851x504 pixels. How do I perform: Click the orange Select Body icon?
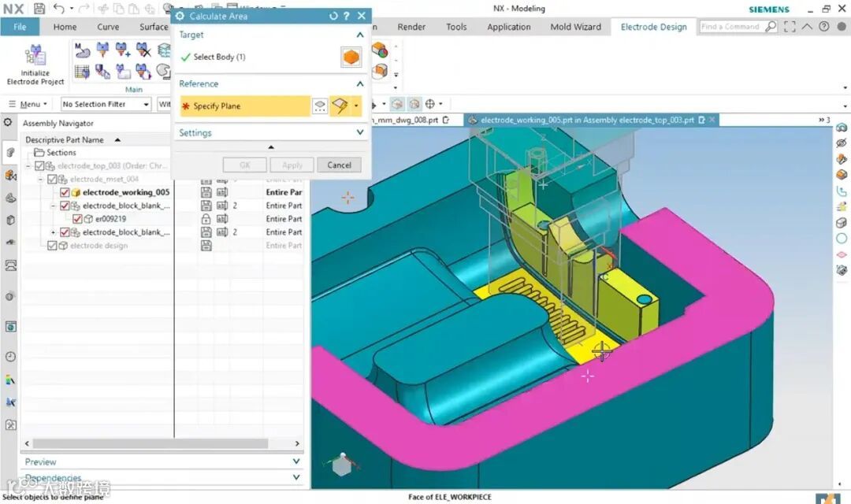tap(351, 57)
